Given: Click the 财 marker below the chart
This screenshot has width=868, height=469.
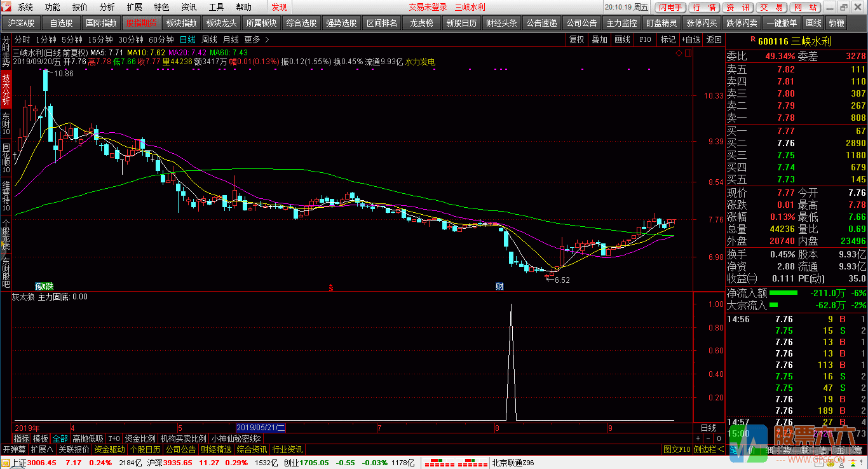Looking at the screenshot, I should (499, 287).
